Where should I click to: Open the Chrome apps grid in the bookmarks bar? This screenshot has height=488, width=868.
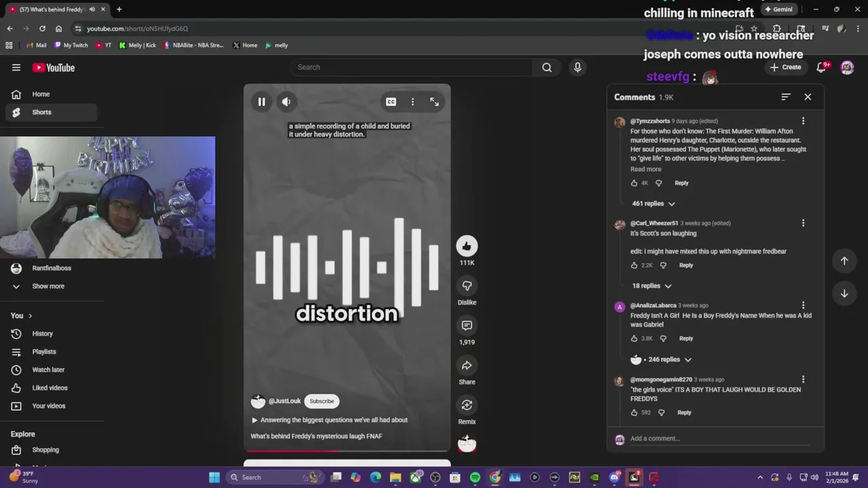pos(9,45)
